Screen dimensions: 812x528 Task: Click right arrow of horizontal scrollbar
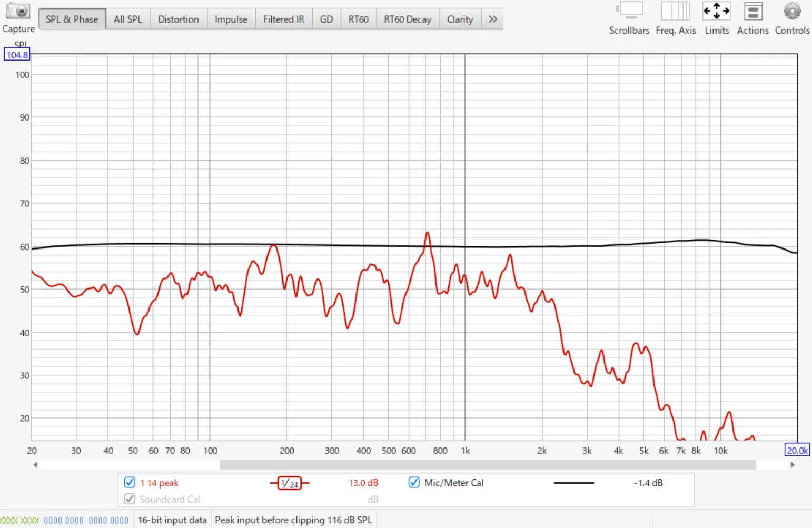(793, 465)
